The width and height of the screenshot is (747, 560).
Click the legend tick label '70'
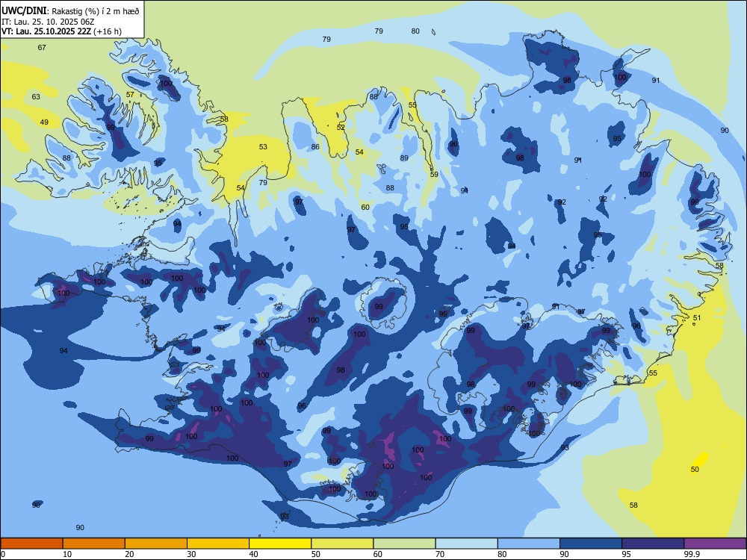tap(440, 554)
